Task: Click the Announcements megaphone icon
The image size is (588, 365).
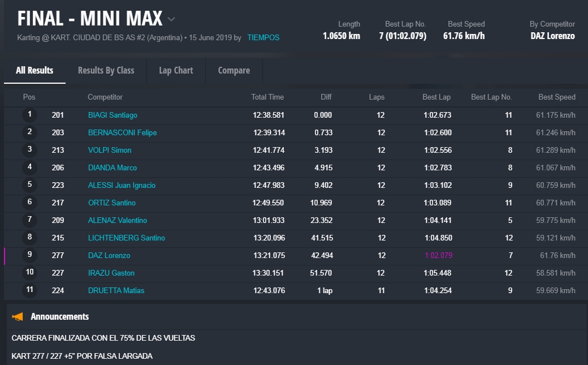Action: (18, 316)
